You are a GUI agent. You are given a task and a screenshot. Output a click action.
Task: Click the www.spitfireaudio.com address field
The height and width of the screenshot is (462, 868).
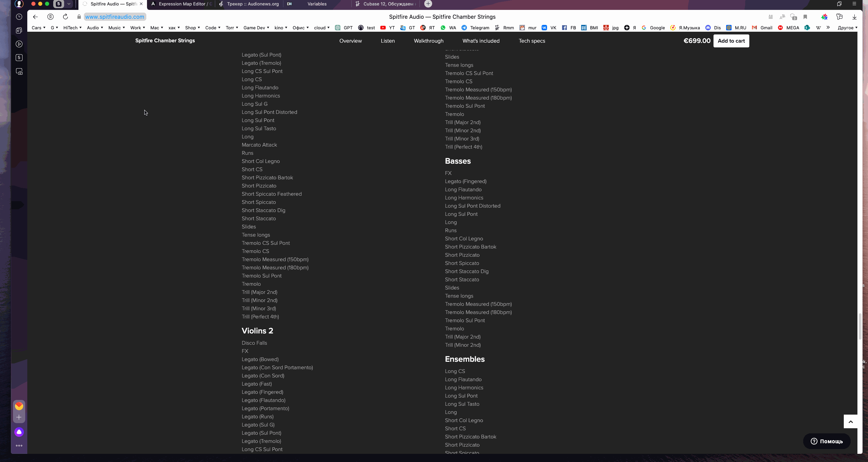(x=115, y=17)
